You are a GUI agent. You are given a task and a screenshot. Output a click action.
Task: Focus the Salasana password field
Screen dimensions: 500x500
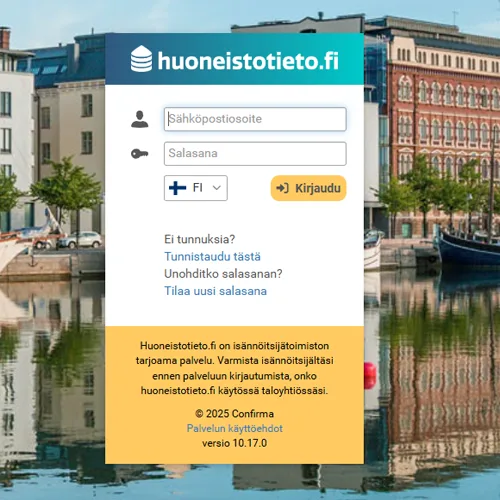click(255, 154)
